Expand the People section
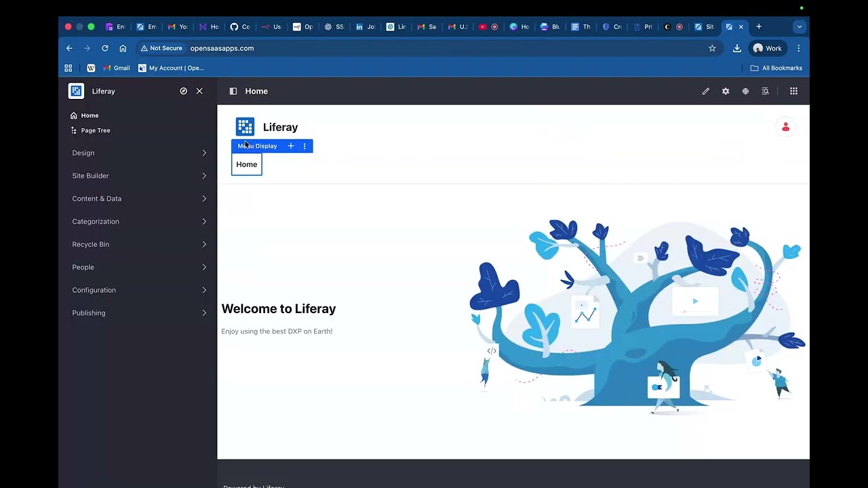 139,267
